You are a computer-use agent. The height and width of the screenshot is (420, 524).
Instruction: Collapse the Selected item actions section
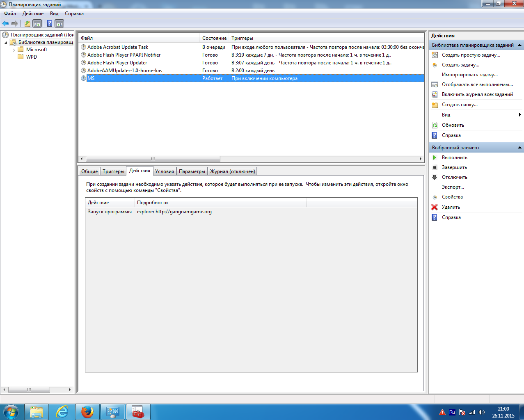[x=519, y=148]
